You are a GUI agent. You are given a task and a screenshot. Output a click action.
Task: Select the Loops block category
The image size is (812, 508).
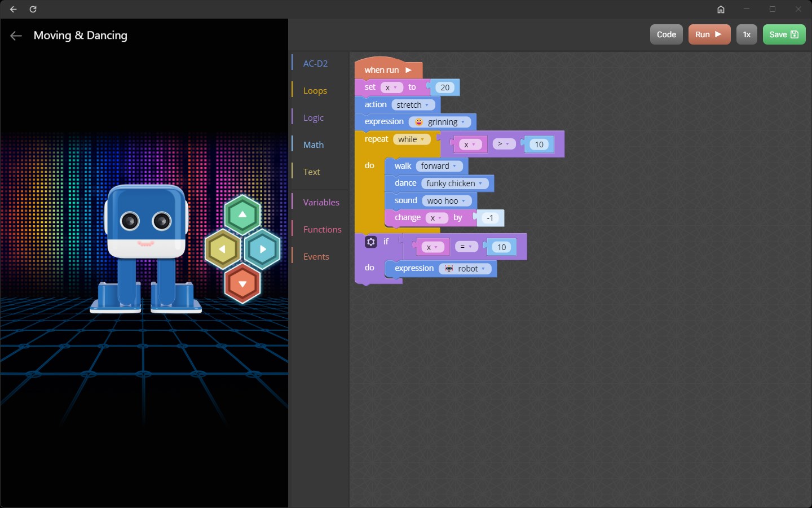(x=315, y=90)
